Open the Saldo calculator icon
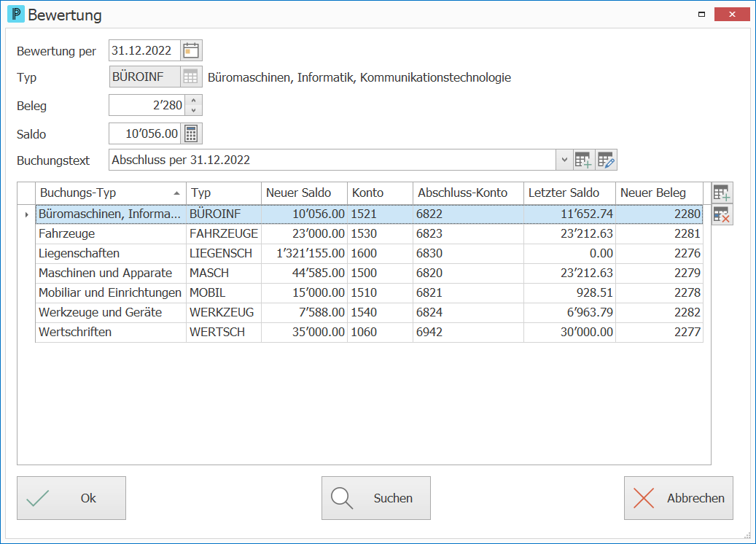The height and width of the screenshot is (544, 756). coord(191,134)
